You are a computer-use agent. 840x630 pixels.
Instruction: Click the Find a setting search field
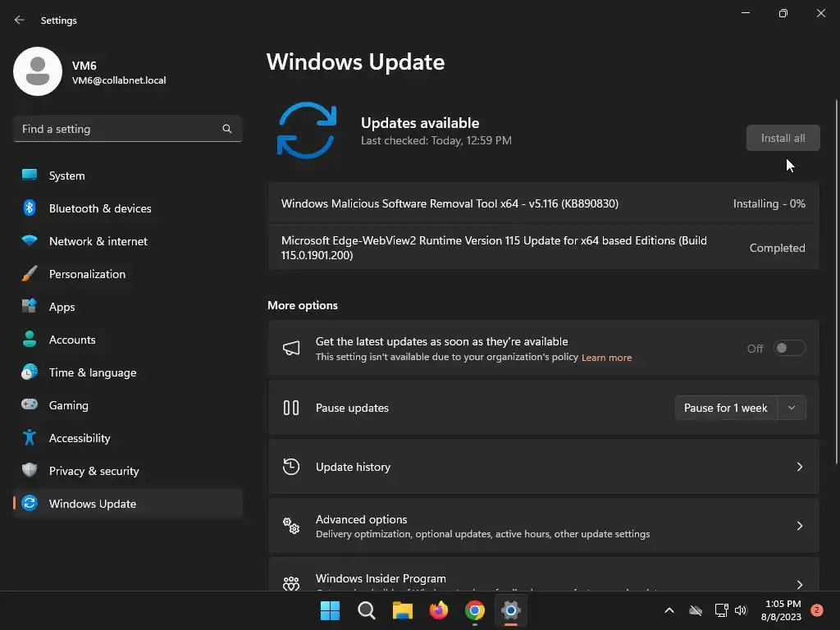pos(128,129)
